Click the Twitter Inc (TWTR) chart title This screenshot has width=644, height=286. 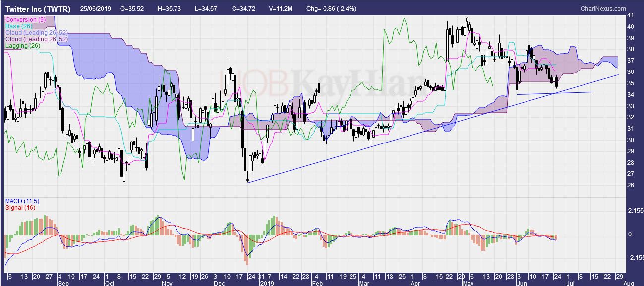click(38, 9)
